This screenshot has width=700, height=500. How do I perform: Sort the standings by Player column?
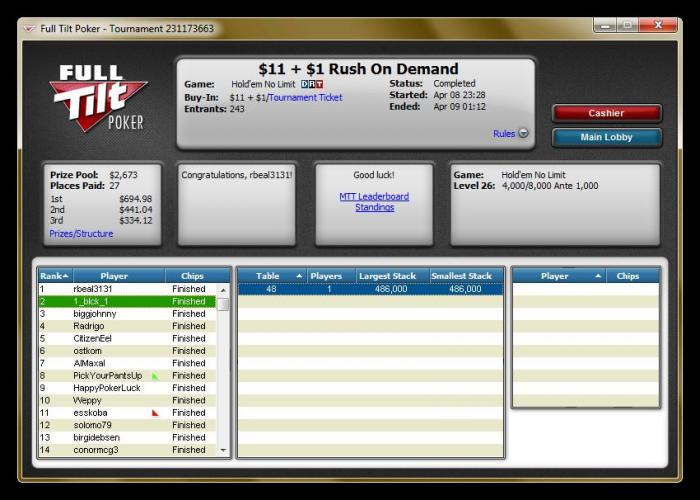pos(119,276)
